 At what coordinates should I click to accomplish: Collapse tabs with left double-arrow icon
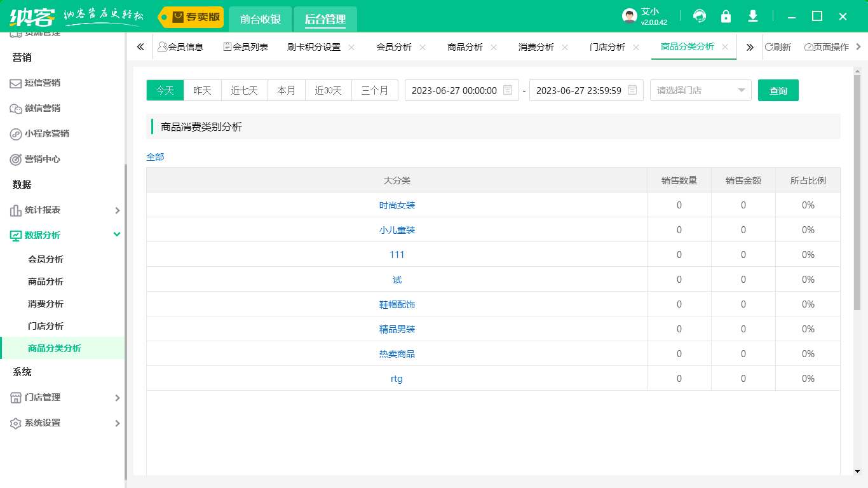pyautogui.click(x=140, y=47)
